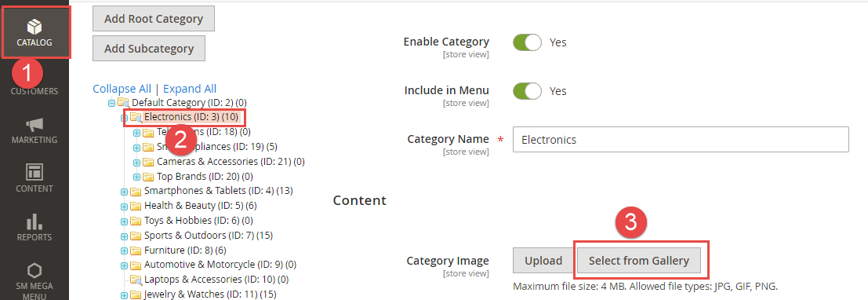Click the Laptops & Accessories folder icon
This screenshot has width=868, height=300.
[x=136, y=279]
